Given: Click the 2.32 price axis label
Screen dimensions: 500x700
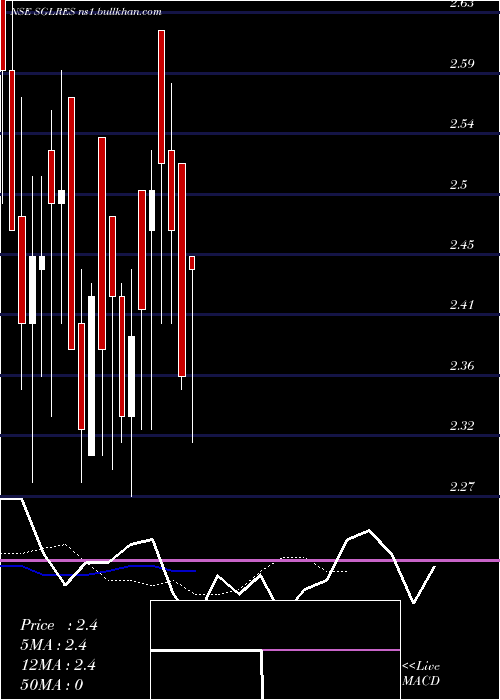Looking at the screenshot, I should [462, 425].
